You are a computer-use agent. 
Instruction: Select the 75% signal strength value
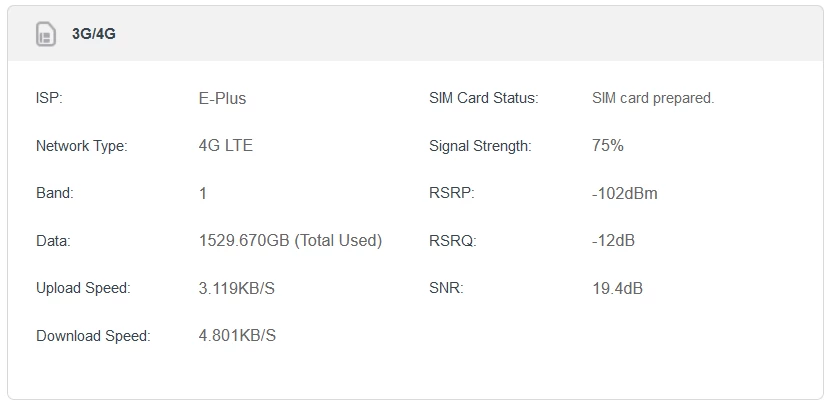(608, 146)
